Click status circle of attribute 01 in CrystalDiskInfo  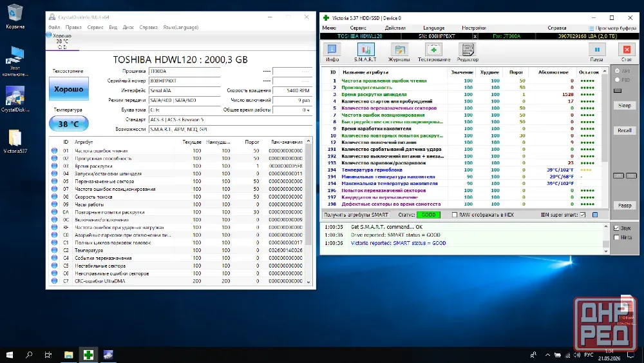(54, 150)
